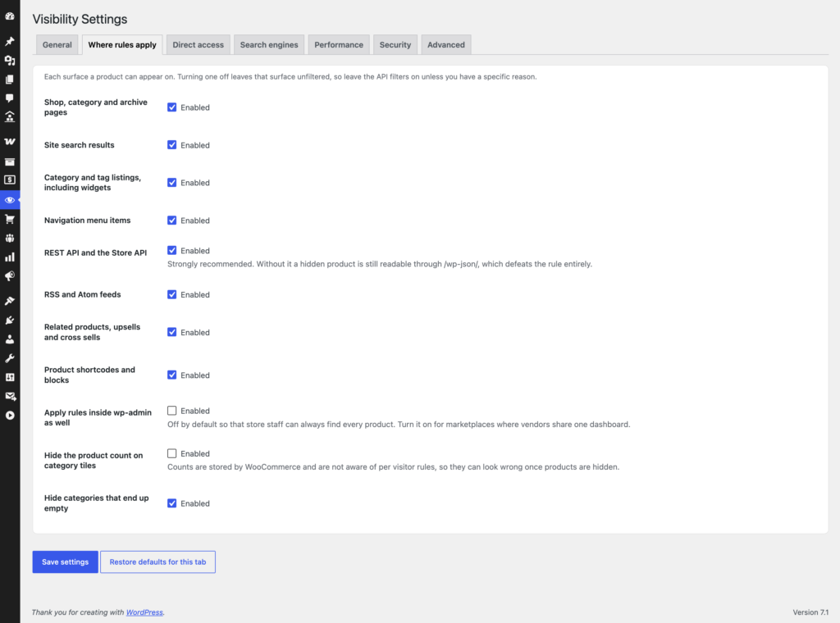Image resolution: width=840 pixels, height=623 pixels.
Task: Open Settings via the sliders icon
Action: pyautogui.click(x=10, y=377)
